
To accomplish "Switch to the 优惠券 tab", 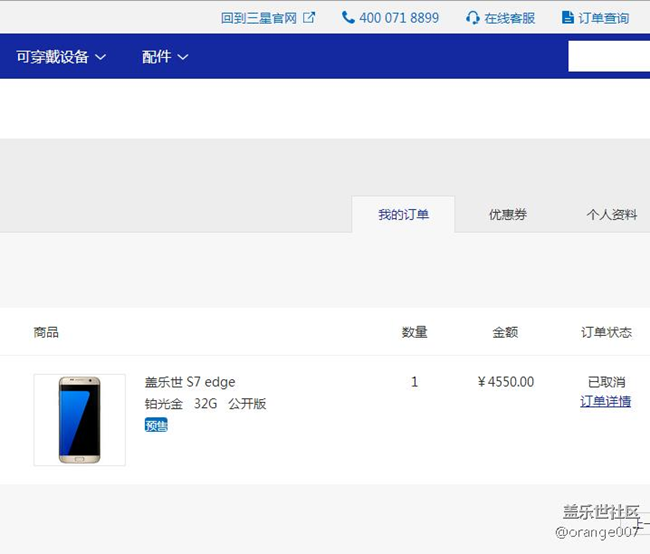I will point(508,215).
